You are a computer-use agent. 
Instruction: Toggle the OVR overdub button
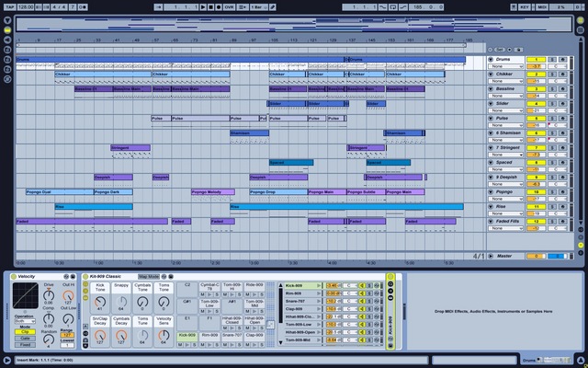(229, 7)
